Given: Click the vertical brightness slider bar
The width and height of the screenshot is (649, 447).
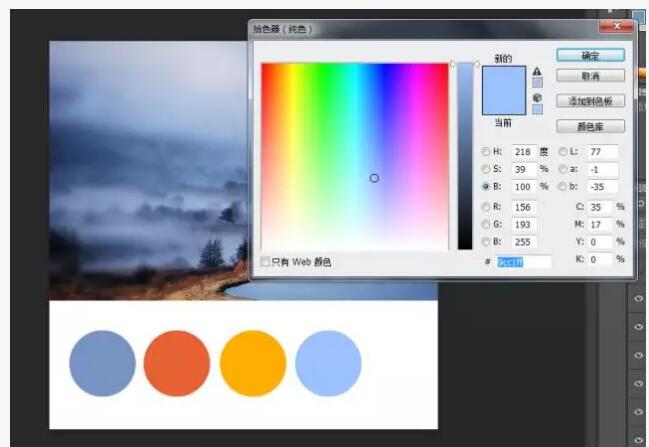Looking at the screenshot, I should click(x=465, y=156).
